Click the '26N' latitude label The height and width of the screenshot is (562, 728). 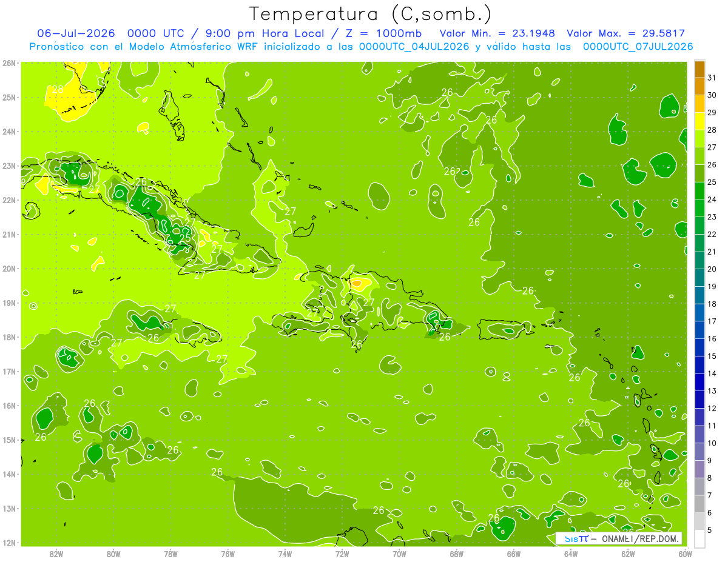9,63
